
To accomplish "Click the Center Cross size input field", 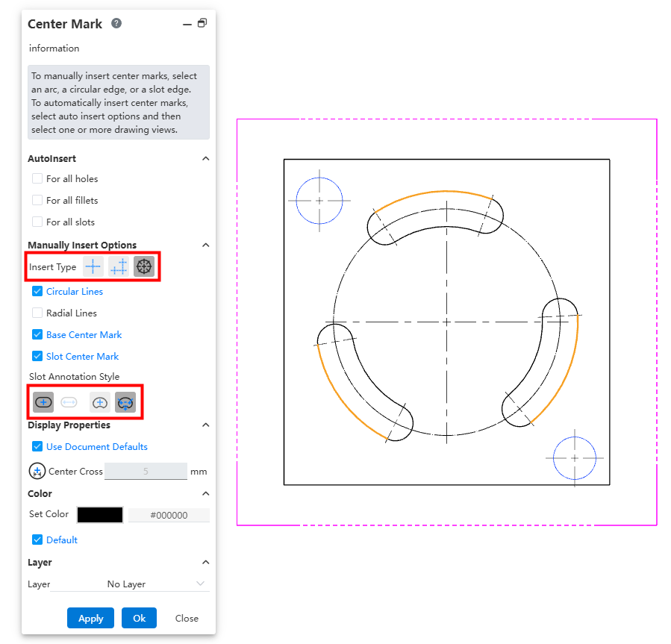I will tap(146, 472).
